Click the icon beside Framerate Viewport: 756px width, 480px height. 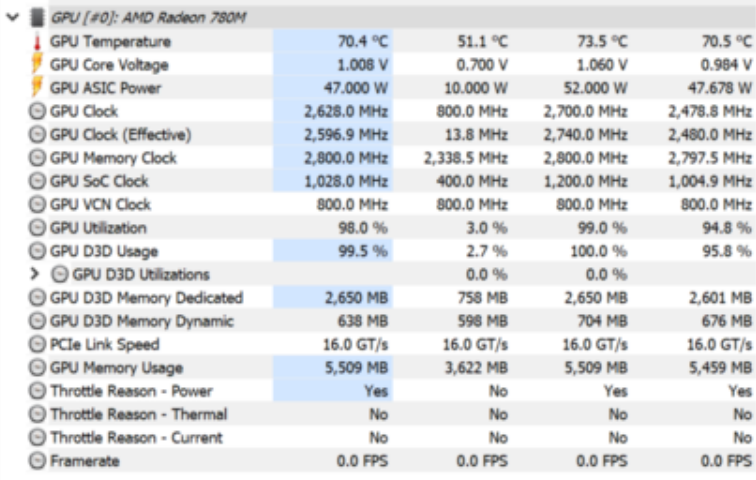37,461
